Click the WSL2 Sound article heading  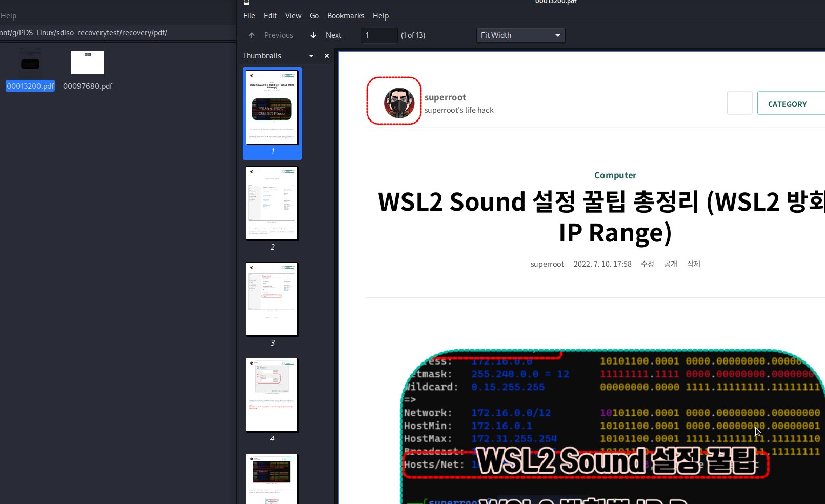pyautogui.click(x=601, y=216)
